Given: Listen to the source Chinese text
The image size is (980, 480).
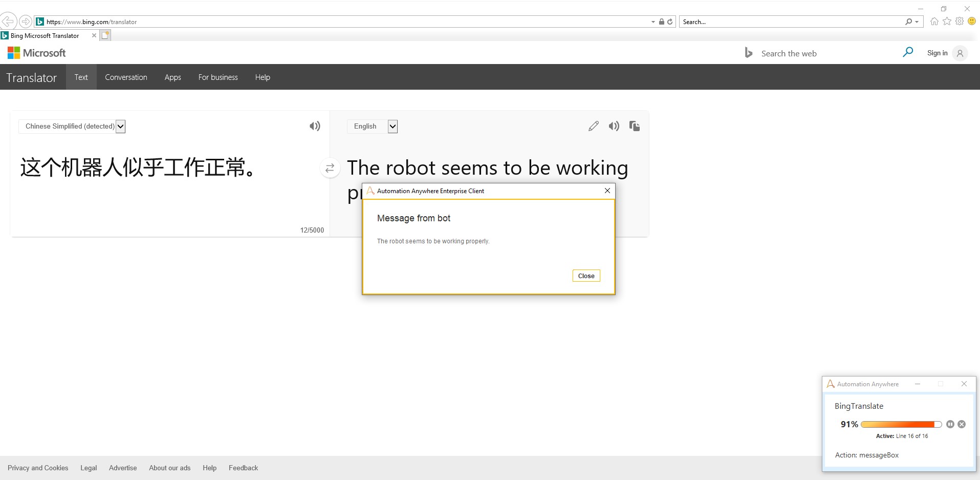Looking at the screenshot, I should point(315,126).
